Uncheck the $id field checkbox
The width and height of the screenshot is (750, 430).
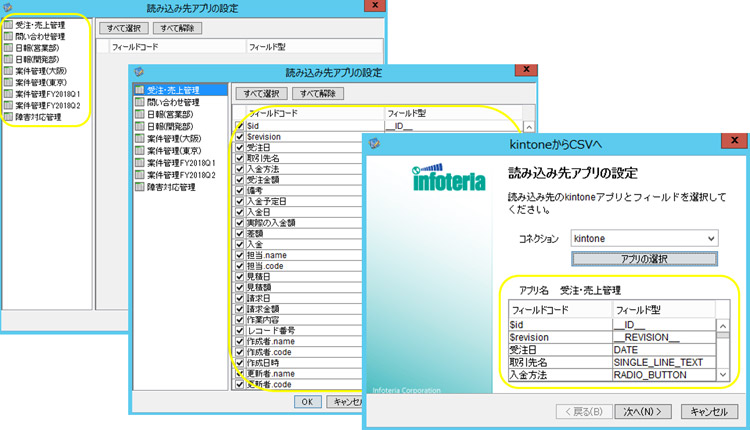coord(240,126)
